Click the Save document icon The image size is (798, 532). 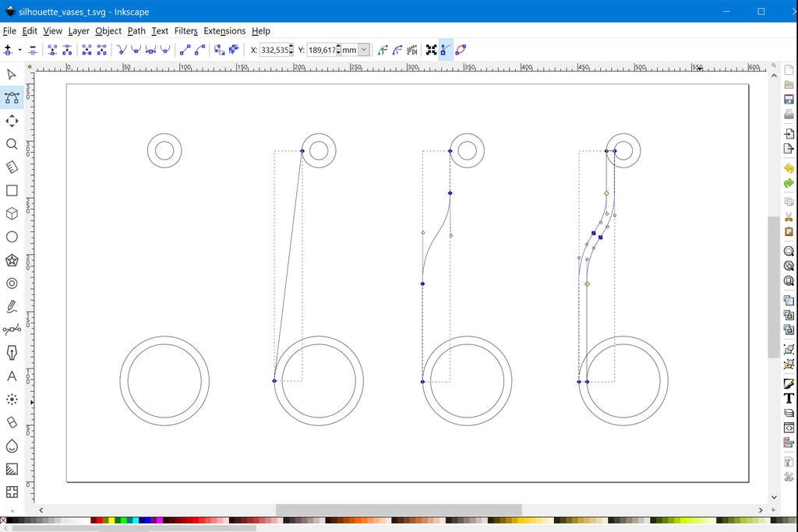pyautogui.click(x=789, y=100)
